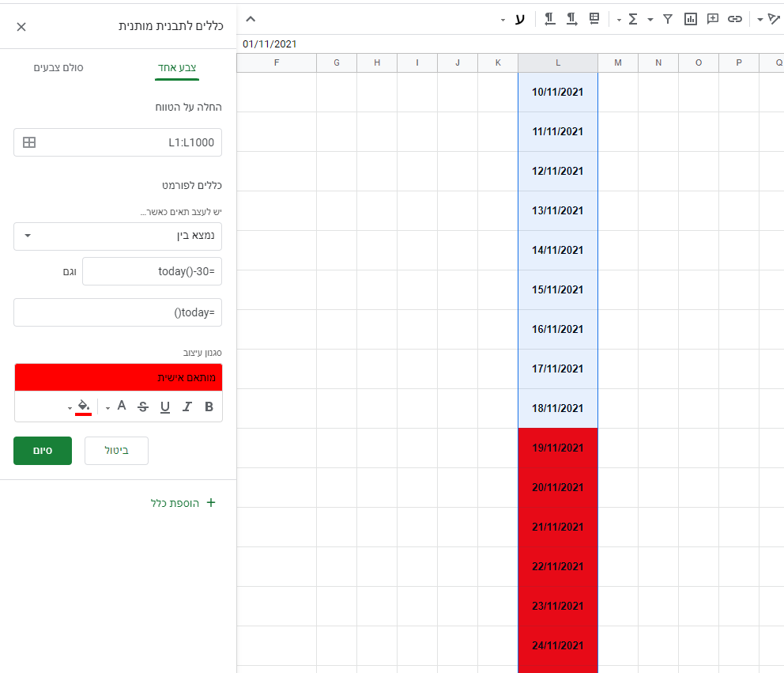Click the text rotation icon
The height and width of the screenshot is (673, 784).
tap(774, 19)
